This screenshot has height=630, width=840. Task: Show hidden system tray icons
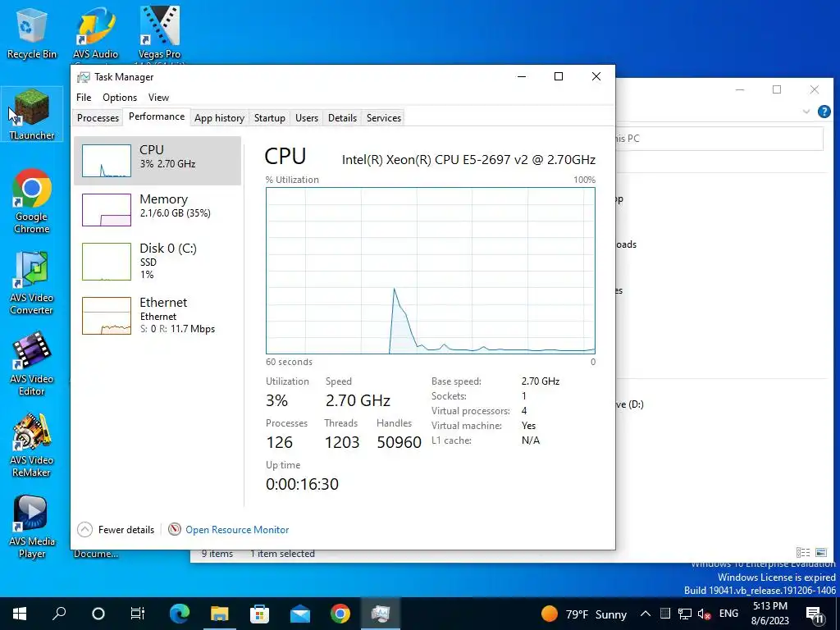[646, 614]
